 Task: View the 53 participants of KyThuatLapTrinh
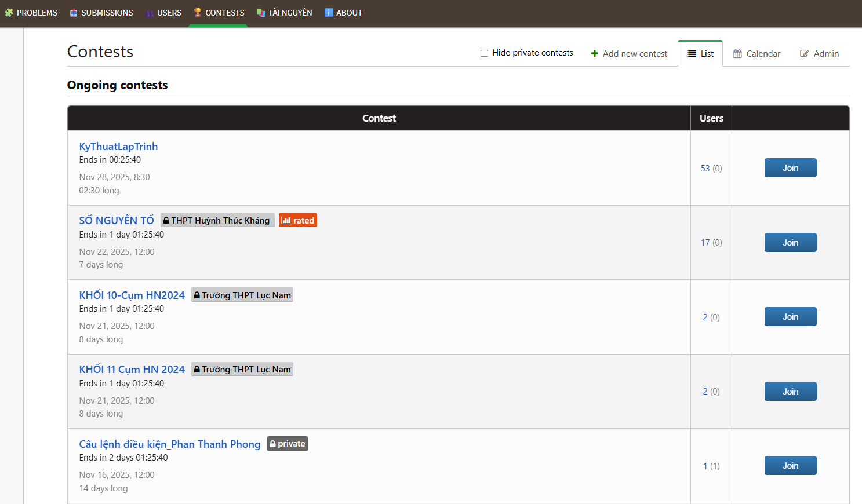[705, 168]
